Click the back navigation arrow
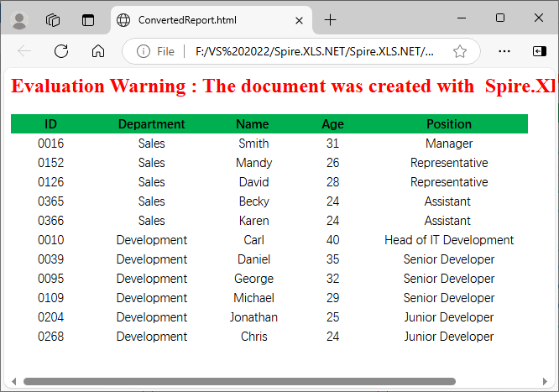The image size is (559, 392). coord(24,51)
